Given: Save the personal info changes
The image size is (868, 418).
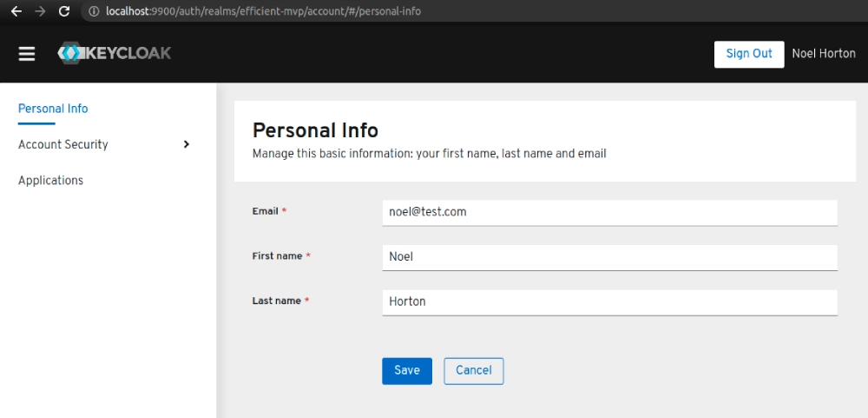Looking at the screenshot, I should tap(407, 371).
